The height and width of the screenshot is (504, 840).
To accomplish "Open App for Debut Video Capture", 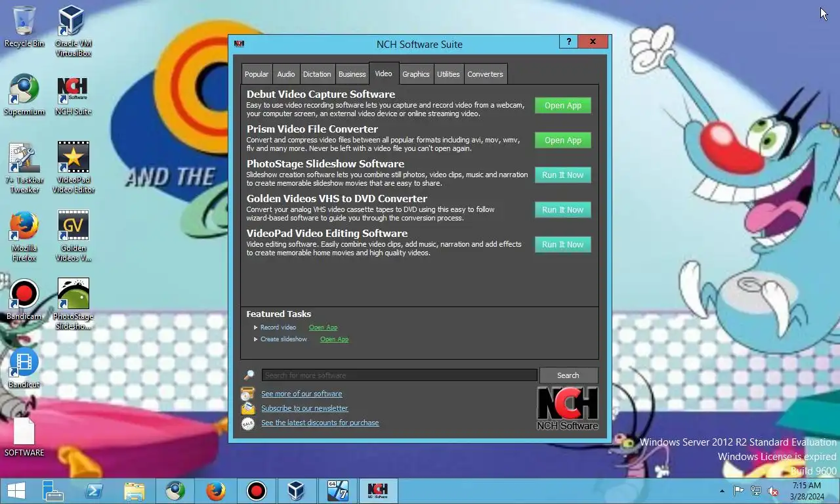I will click(x=563, y=106).
